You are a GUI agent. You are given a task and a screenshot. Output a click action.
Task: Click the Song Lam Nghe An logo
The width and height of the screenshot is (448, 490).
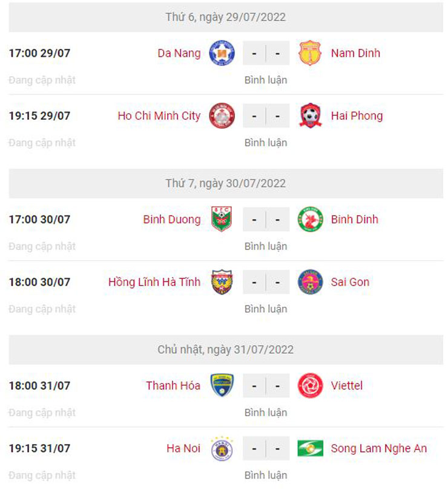point(311,449)
